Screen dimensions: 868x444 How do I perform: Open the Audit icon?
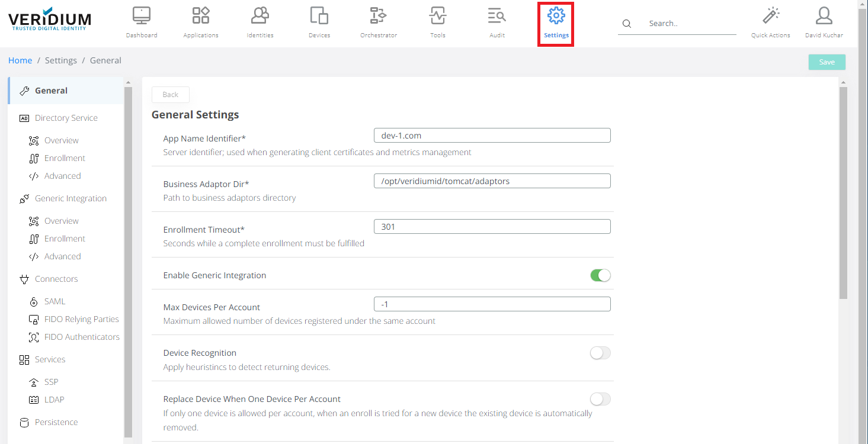[497, 16]
